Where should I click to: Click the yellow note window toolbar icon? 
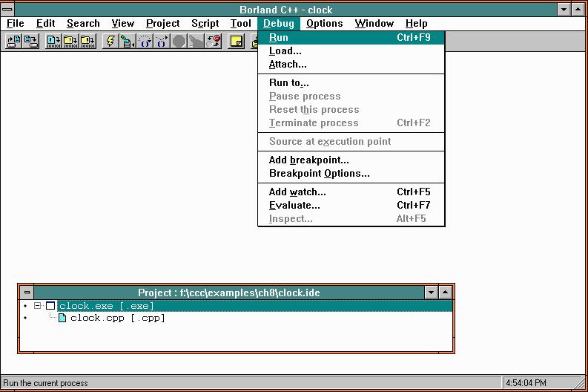click(x=237, y=42)
